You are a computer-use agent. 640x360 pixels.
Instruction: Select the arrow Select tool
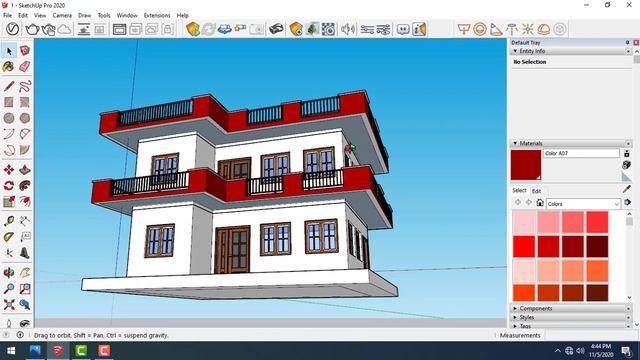tap(9, 51)
